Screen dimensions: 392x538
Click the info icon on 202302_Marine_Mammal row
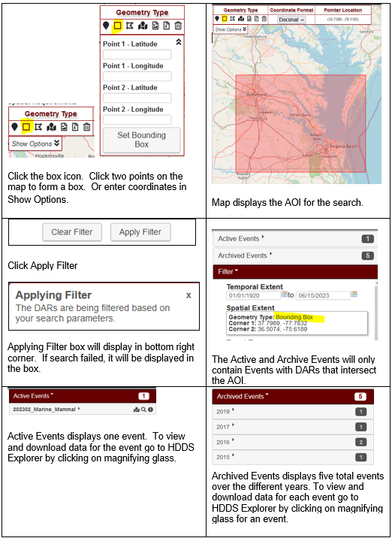tap(150, 410)
